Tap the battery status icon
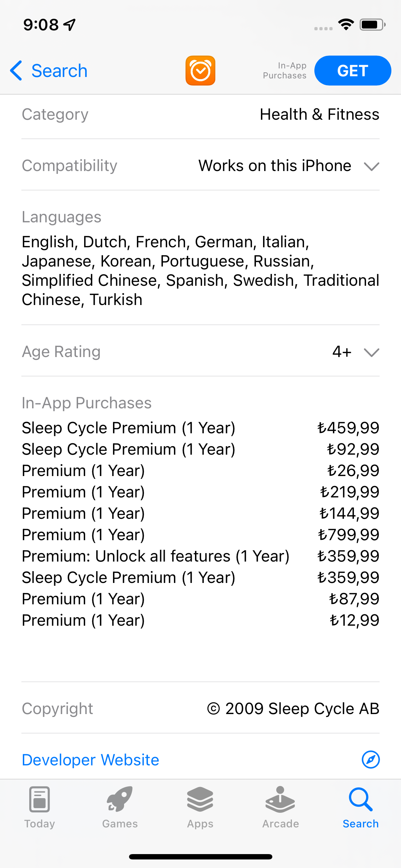 click(372, 25)
